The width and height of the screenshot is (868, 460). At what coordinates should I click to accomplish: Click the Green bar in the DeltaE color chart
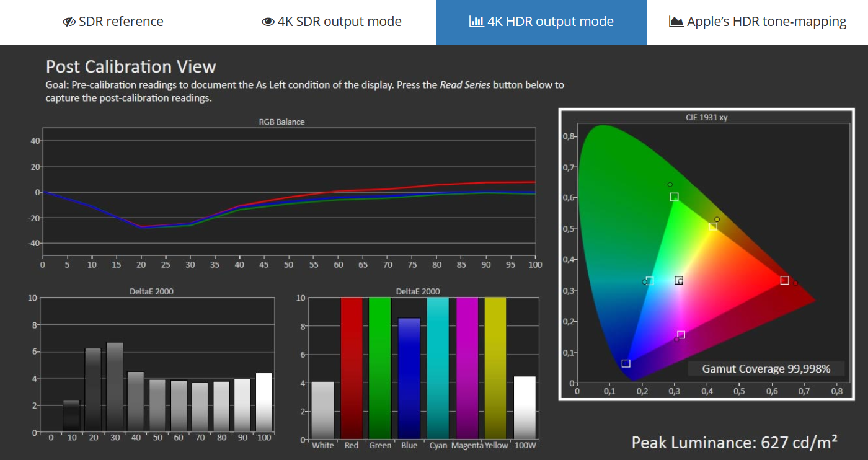[x=380, y=368]
